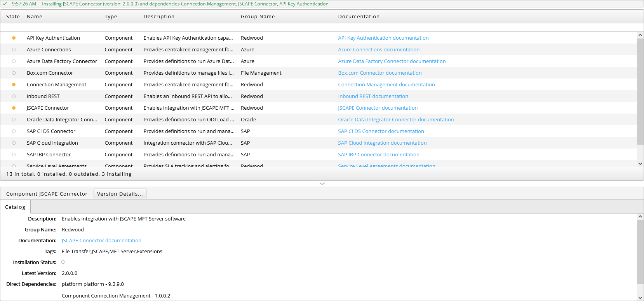644x301 pixels.
Task: Click the Oracle group name cell
Action: (x=248, y=120)
